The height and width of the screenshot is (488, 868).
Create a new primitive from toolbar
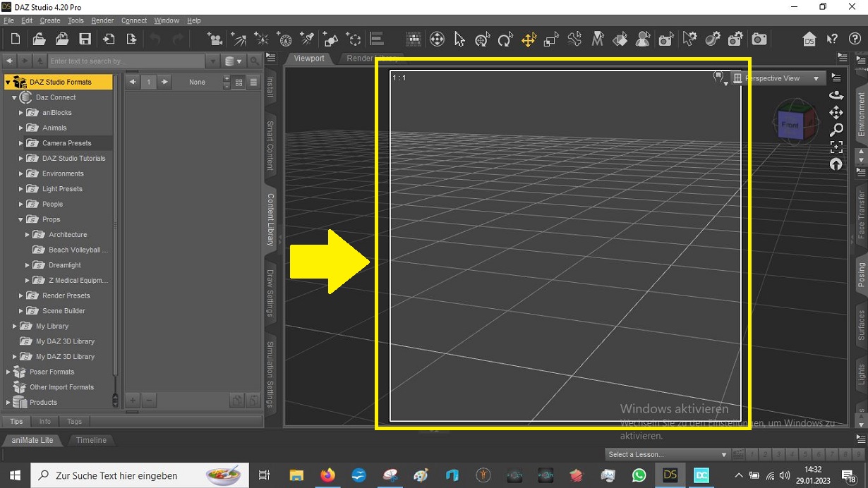[330, 39]
